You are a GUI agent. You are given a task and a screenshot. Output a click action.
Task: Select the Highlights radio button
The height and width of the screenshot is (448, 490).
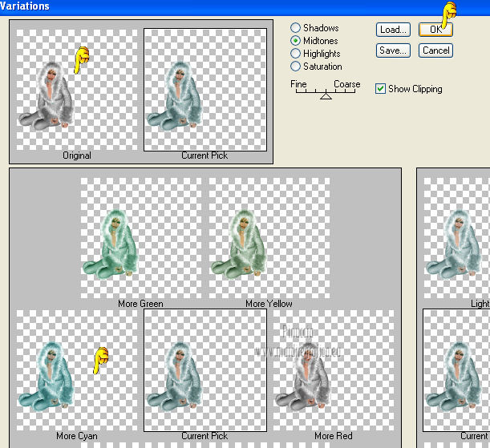click(295, 54)
